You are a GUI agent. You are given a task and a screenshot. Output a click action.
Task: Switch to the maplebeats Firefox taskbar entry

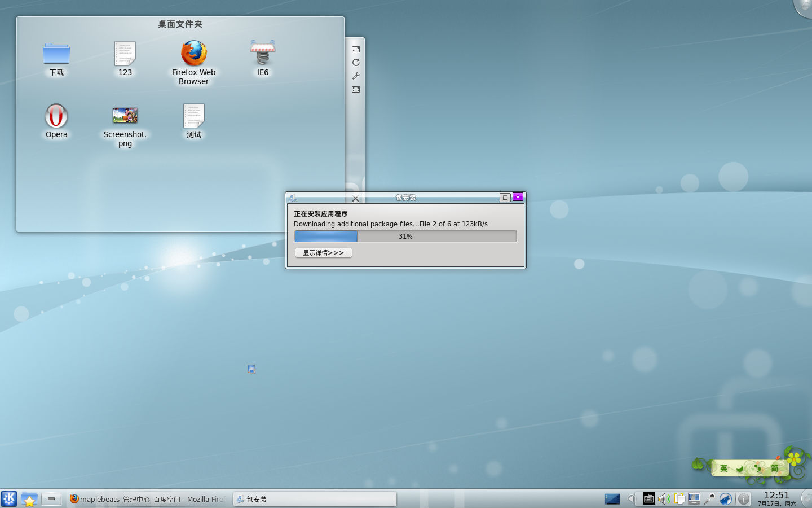point(148,499)
